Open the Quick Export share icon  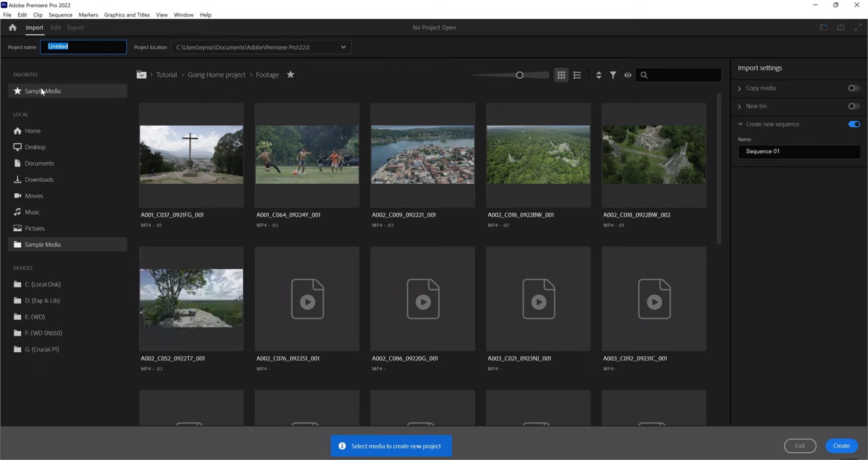841,27
